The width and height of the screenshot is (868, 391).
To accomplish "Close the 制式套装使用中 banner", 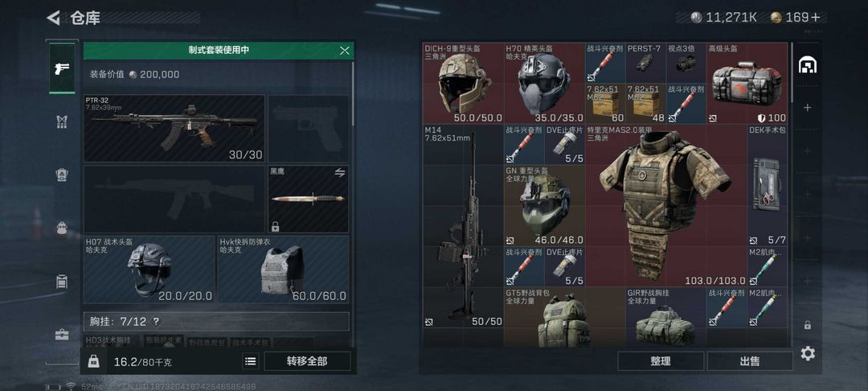I will coord(344,51).
